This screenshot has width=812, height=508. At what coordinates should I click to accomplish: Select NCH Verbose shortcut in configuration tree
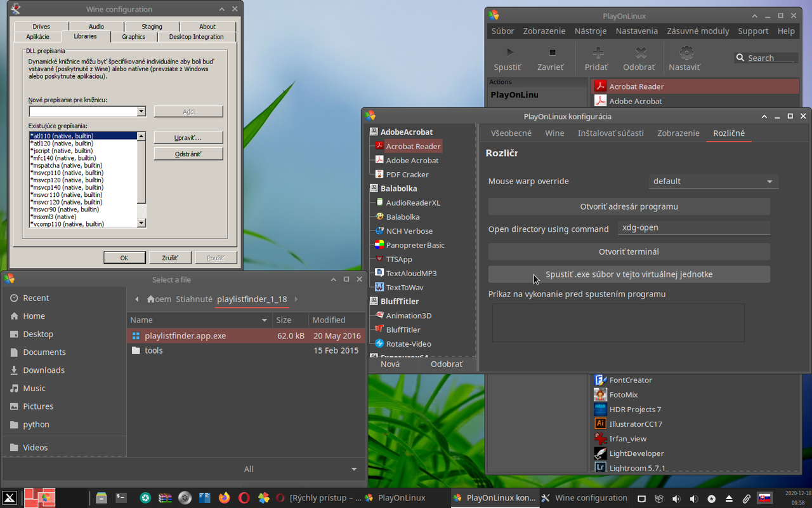tap(409, 231)
